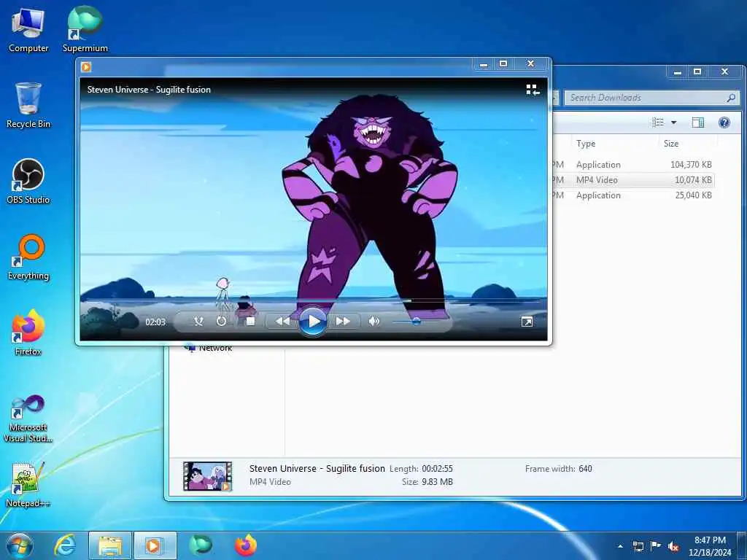Adjust the volume slider knob
Screen dimensions: 747x560
tap(417, 322)
